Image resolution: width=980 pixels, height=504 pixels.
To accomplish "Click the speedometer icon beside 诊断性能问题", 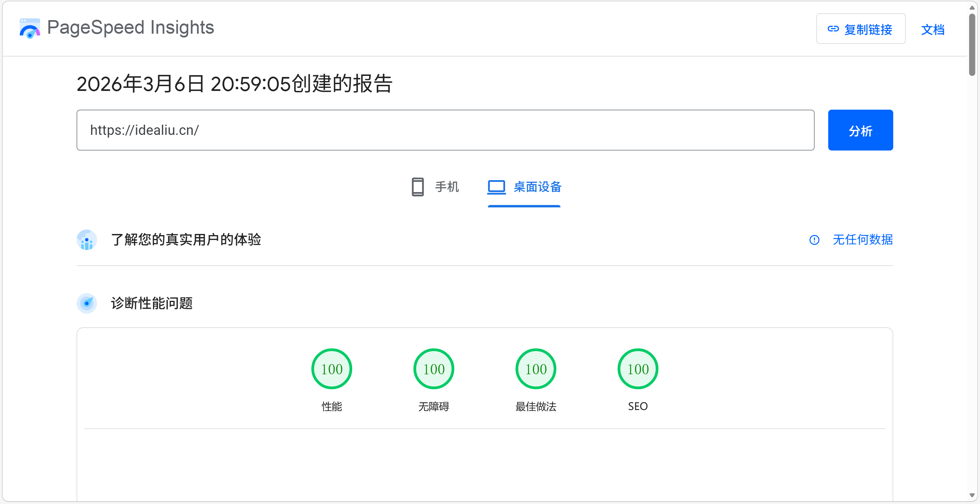I will (87, 303).
